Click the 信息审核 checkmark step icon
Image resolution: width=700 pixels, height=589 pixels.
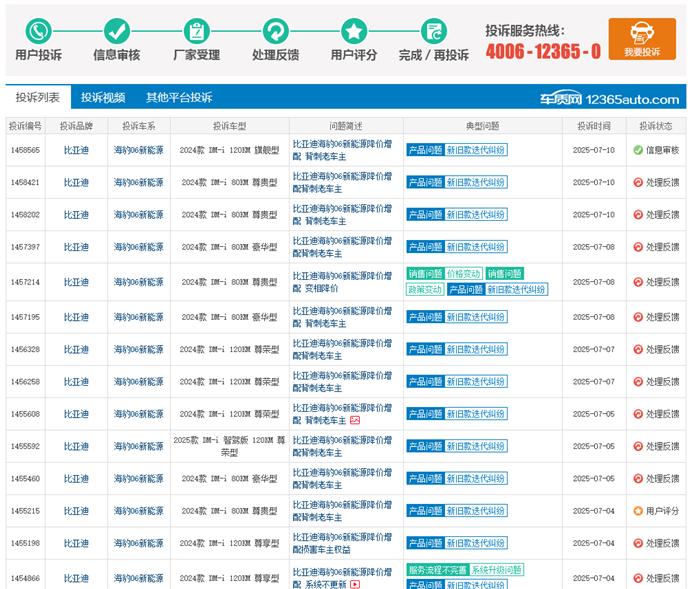pyautogui.click(x=117, y=31)
